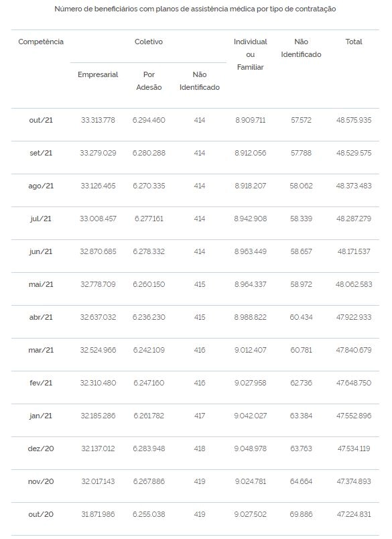Click Não Identificado value 62.736
The width and height of the screenshot is (392, 539).
(x=301, y=383)
